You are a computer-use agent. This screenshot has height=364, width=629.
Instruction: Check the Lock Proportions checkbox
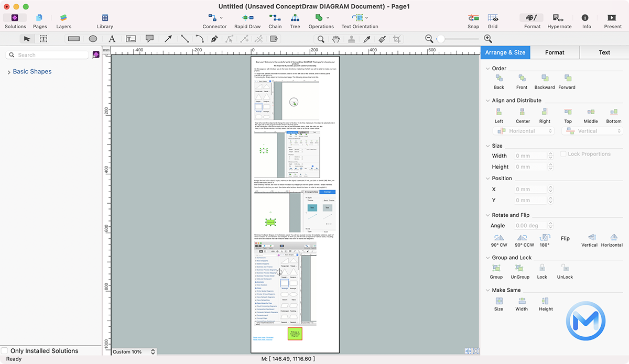pos(563,154)
